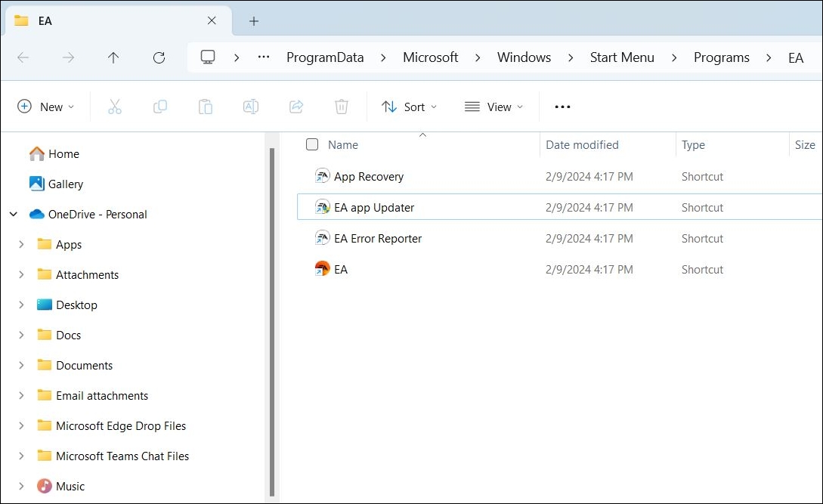Delete the selected shortcut via trash icon
Image resolution: width=823 pixels, height=504 pixels.
click(x=341, y=107)
